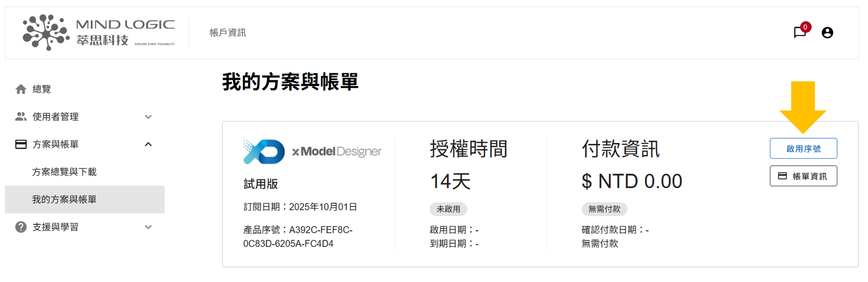Click the 帳戶資訊 header label

228,33
